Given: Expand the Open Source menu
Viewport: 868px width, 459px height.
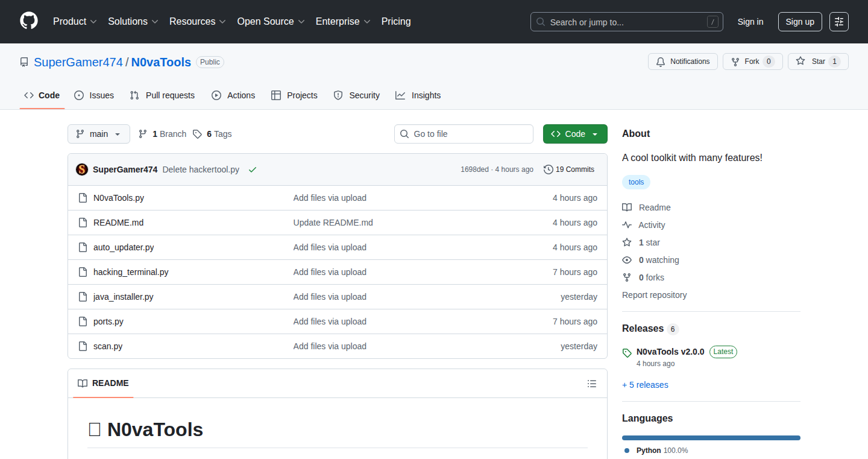Looking at the screenshot, I should point(271,21).
